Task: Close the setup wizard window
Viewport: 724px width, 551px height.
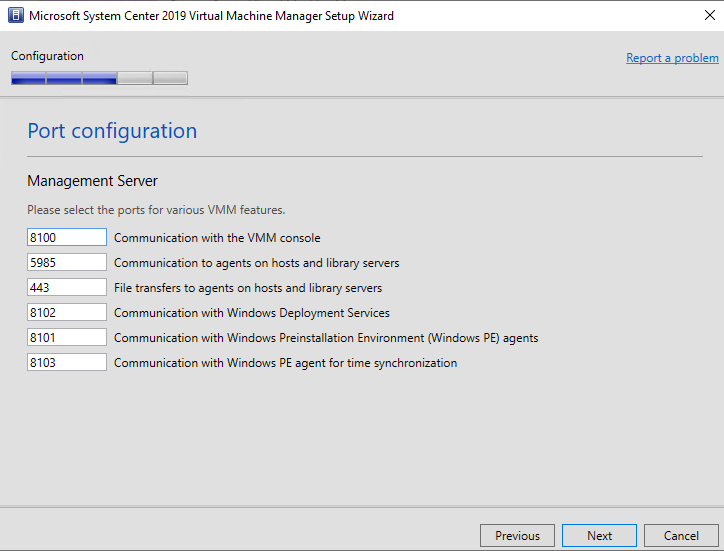Action: (710, 15)
